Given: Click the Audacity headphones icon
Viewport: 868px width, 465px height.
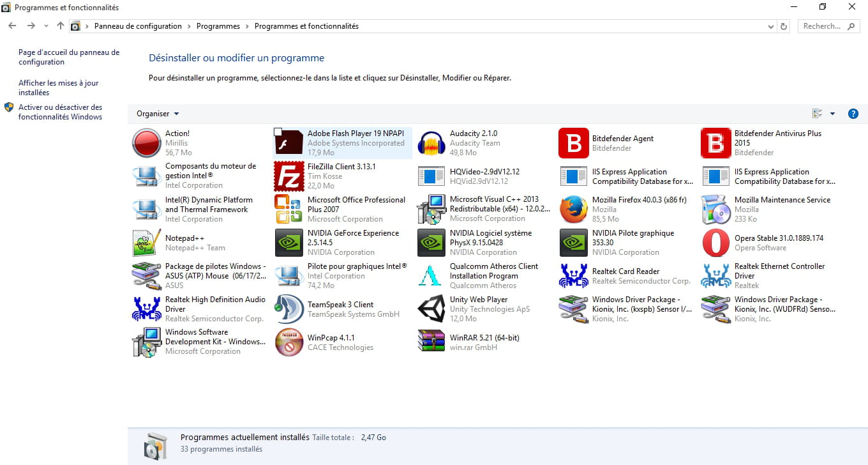Looking at the screenshot, I should (x=431, y=143).
